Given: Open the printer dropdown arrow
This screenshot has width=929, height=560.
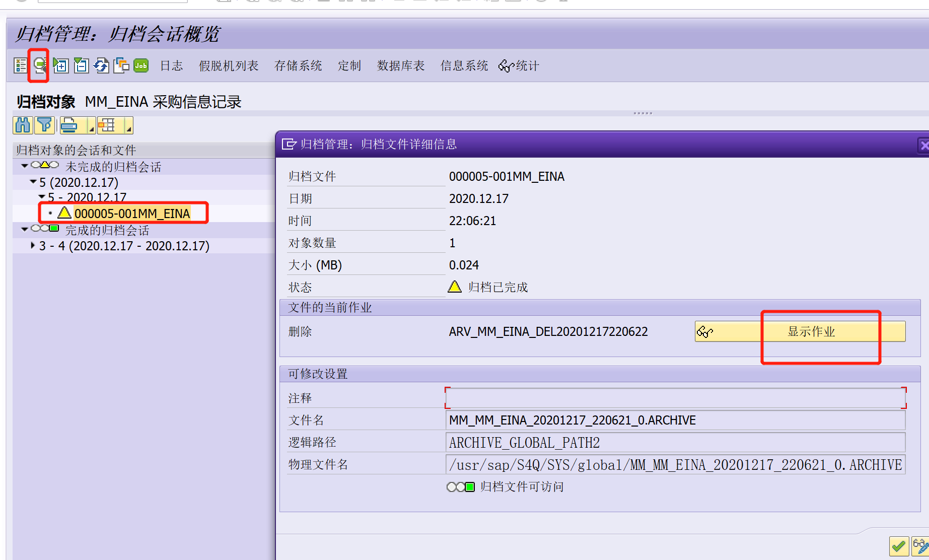Looking at the screenshot, I should (x=91, y=129).
